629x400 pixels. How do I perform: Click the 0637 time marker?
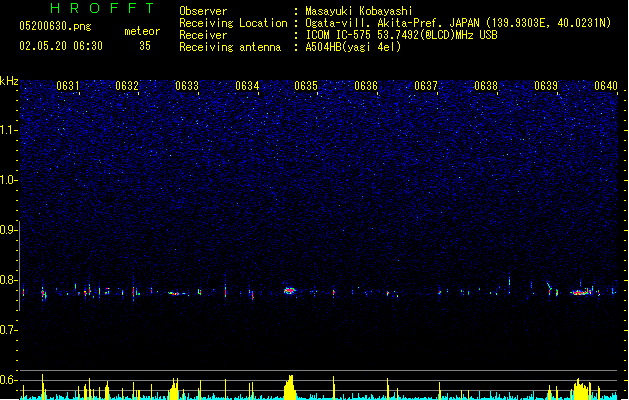click(x=426, y=86)
